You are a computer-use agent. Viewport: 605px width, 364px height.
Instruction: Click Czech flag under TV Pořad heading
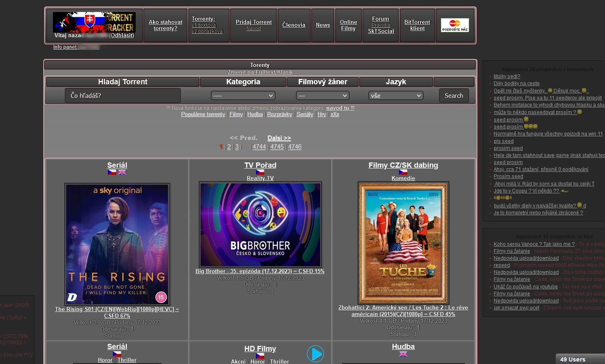(260, 172)
